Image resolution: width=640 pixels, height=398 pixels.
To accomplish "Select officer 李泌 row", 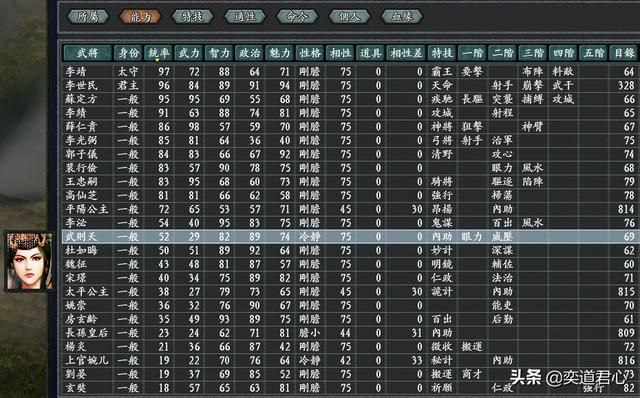I will tap(351, 223).
